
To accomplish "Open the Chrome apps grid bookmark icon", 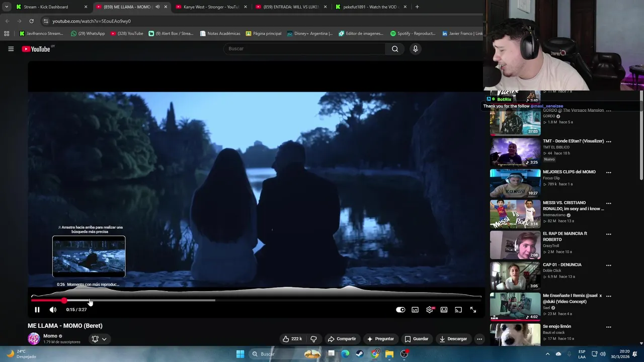I will coord(7,34).
